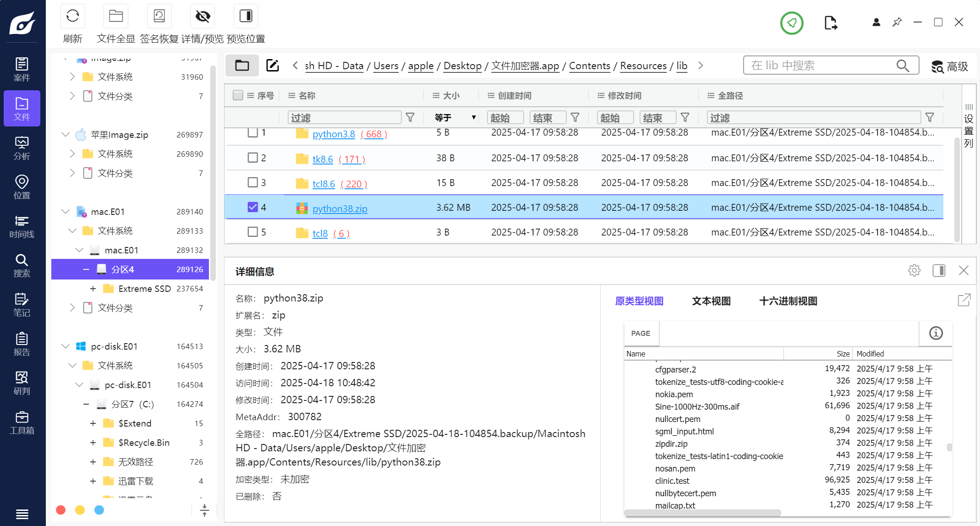Click the details panel settings gear
Viewport: 980px width, 526px height.
914,270
